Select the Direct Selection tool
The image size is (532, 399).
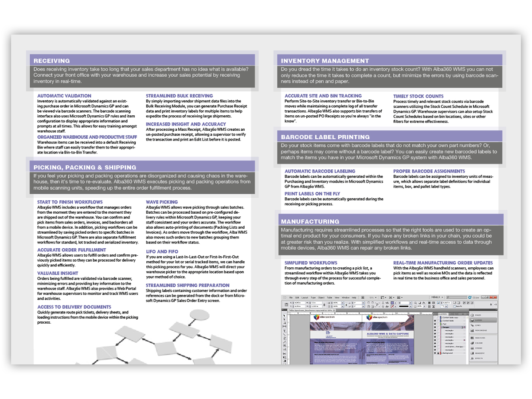point(284,319)
